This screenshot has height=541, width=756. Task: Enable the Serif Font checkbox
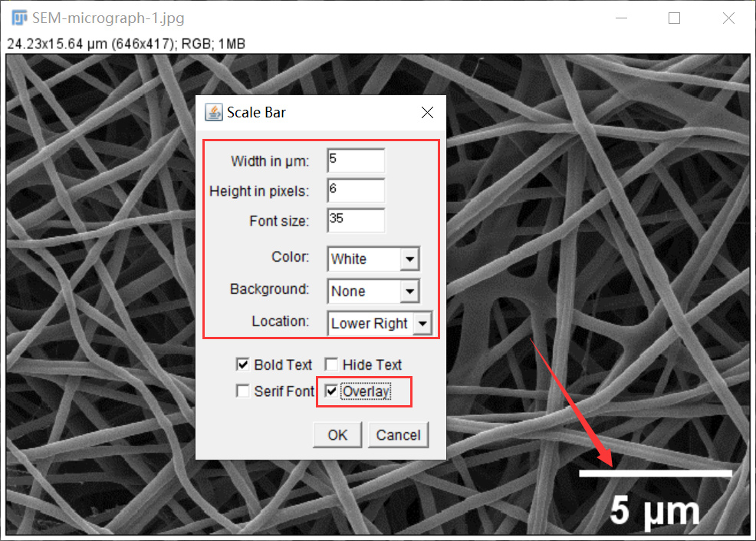pos(243,391)
